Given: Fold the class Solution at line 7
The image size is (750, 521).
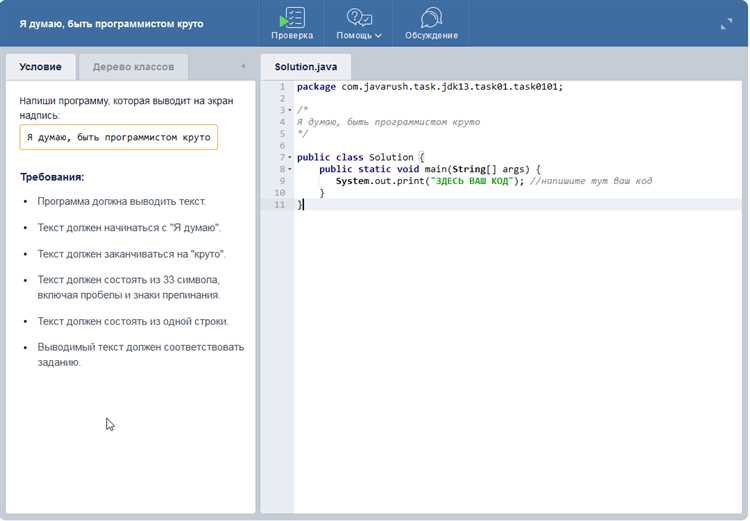Looking at the screenshot, I should 289,157.
